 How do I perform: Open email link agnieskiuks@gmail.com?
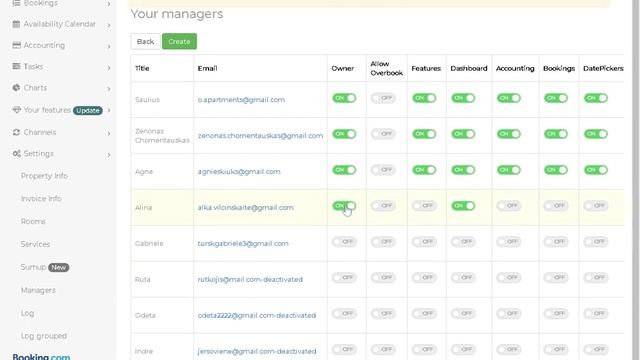[239, 171]
